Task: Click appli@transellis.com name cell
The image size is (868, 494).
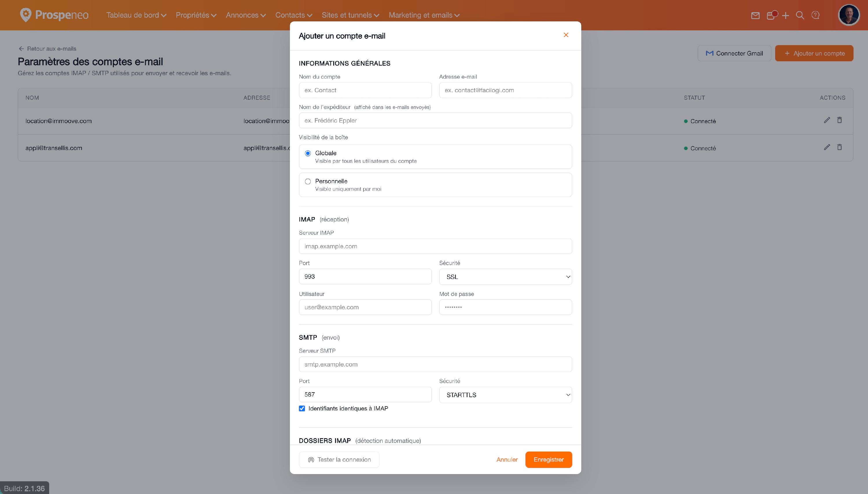Action: [x=54, y=148]
